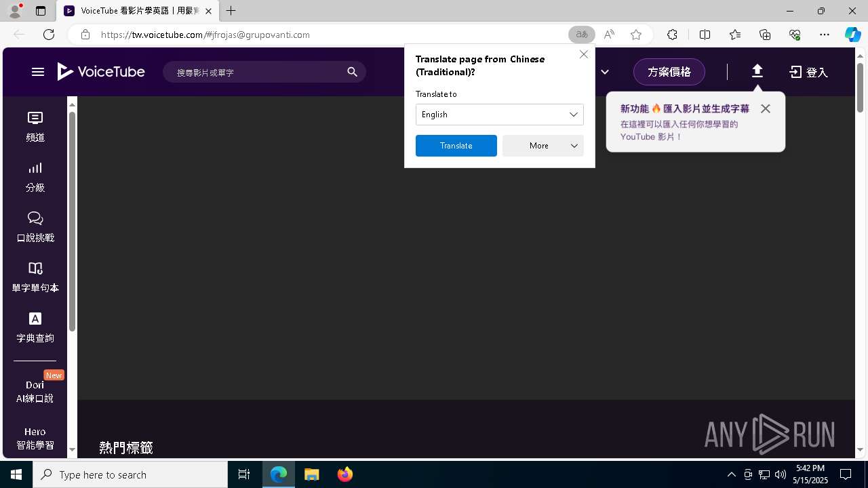Expand the header chevron dropdown
The width and height of the screenshot is (868, 488).
605,72
